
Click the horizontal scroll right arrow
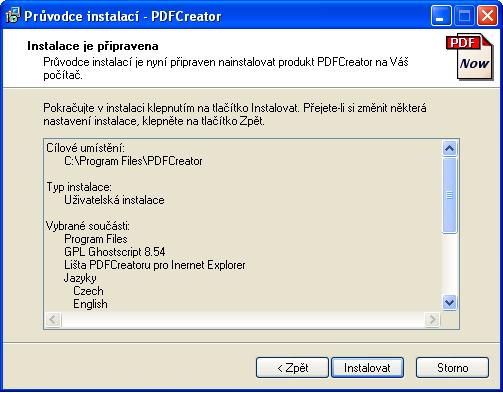pos(432,320)
